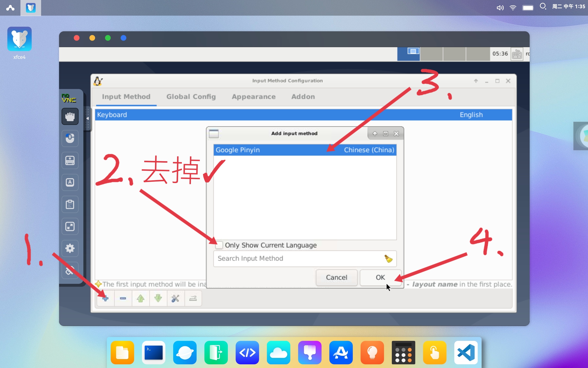This screenshot has width=588, height=368.
Task: Select the first workspace in switcher
Action: 408,54
